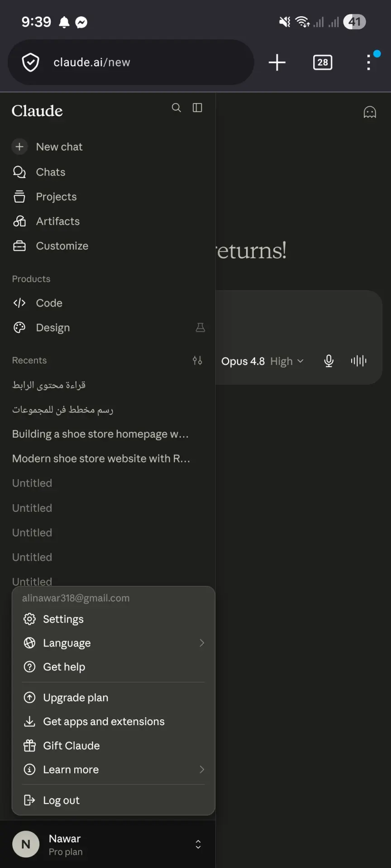The image size is (391, 868).
Task: Open browser three-dot menu
Action: point(369,62)
